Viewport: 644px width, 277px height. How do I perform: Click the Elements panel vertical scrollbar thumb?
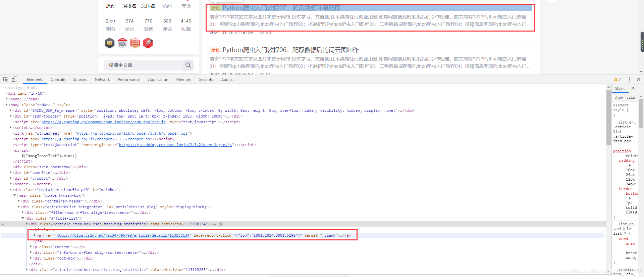point(608,118)
